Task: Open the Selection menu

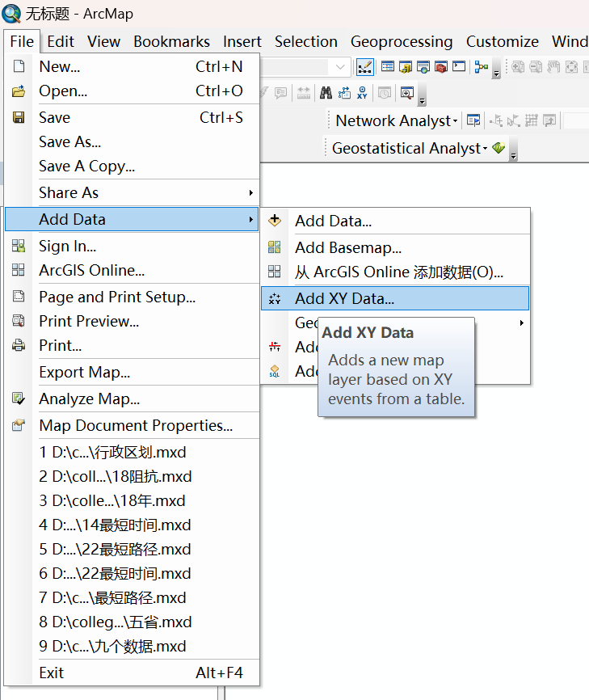Action: [306, 41]
